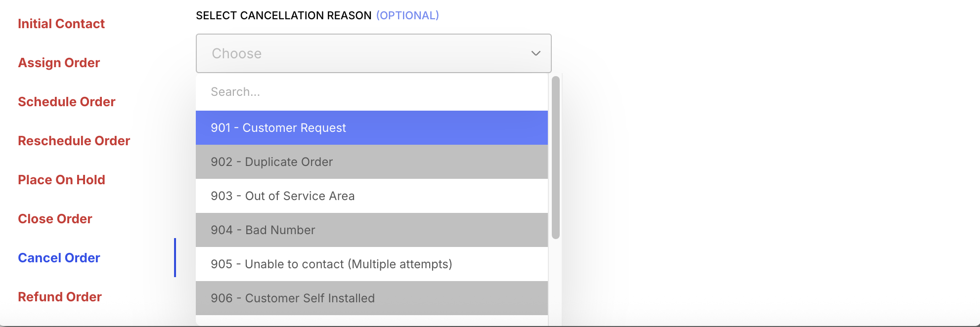Click the Search field in dropdown
Screen dimensions: 980x327
pos(371,92)
